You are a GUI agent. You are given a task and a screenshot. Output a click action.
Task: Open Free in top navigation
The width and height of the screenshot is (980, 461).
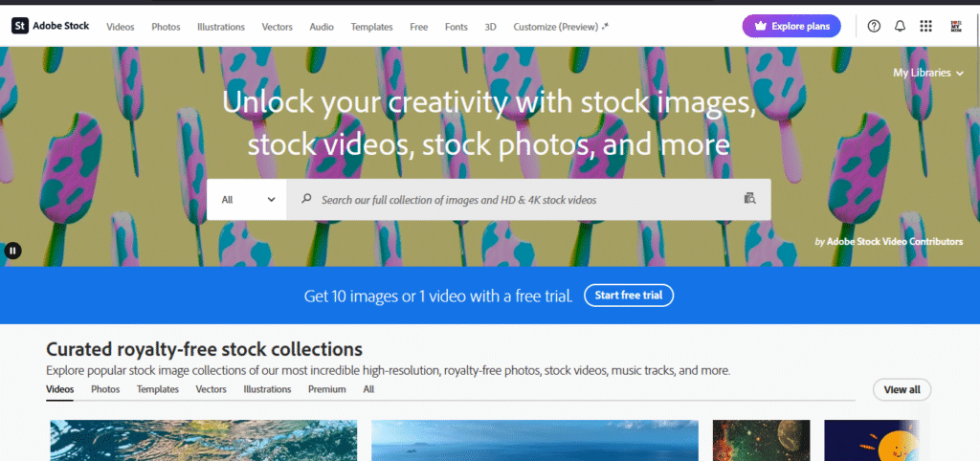point(419,27)
